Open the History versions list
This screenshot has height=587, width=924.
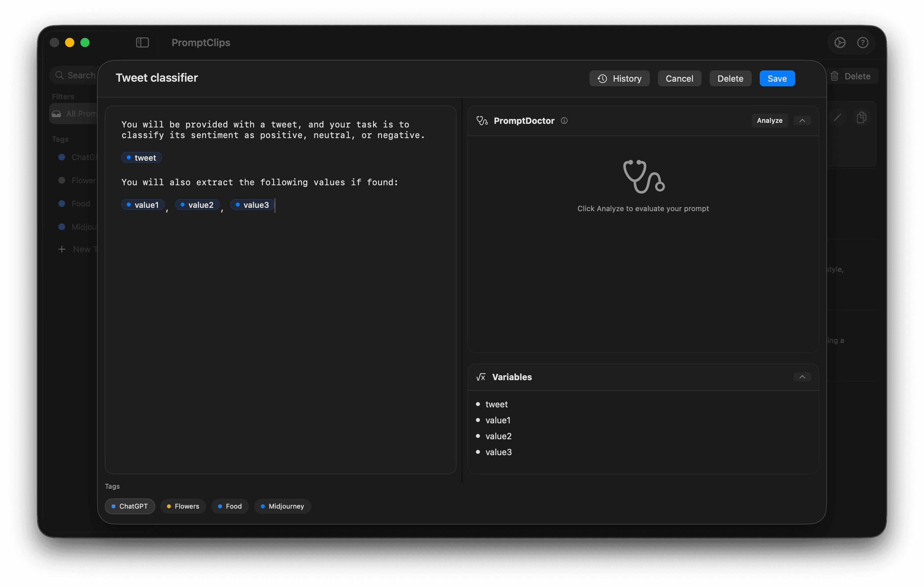point(619,78)
